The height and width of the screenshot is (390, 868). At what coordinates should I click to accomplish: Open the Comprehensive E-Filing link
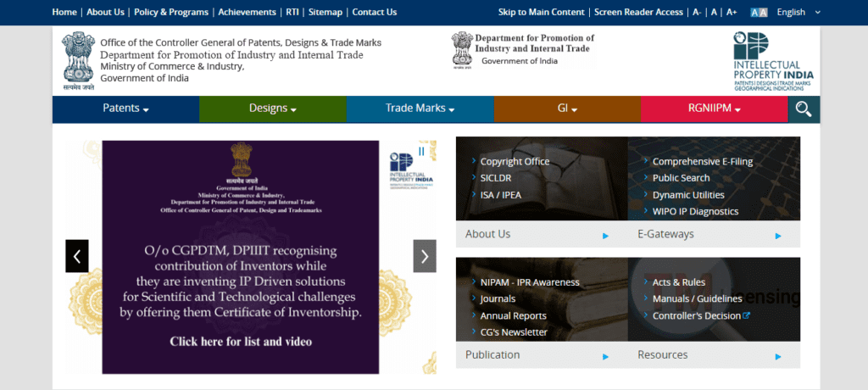(703, 161)
